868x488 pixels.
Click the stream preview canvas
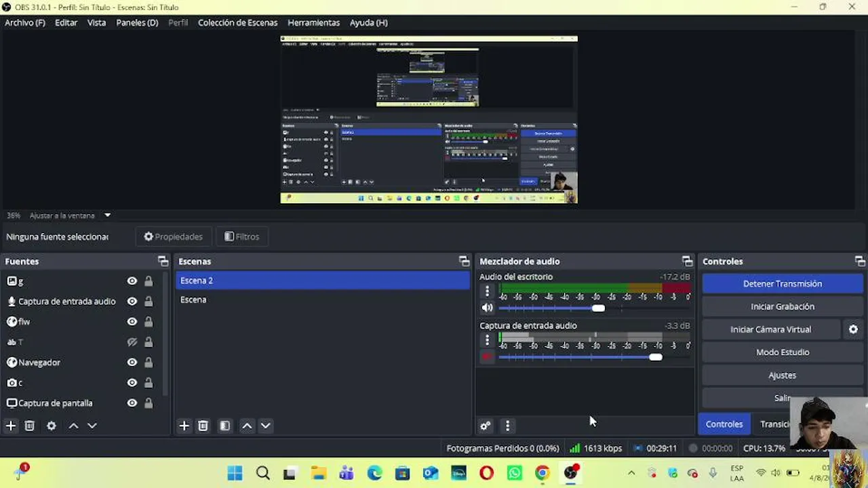(429, 119)
